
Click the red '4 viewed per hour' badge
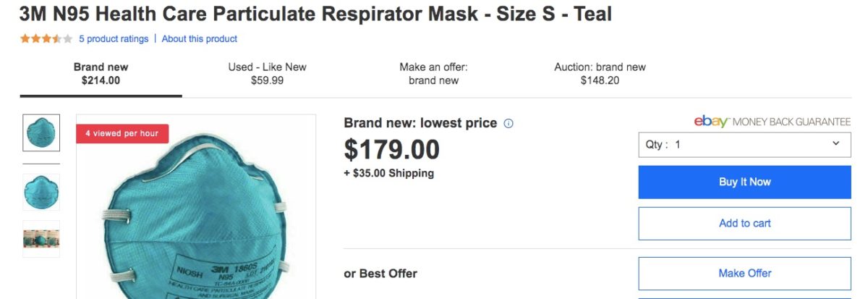pyautogui.click(x=122, y=133)
